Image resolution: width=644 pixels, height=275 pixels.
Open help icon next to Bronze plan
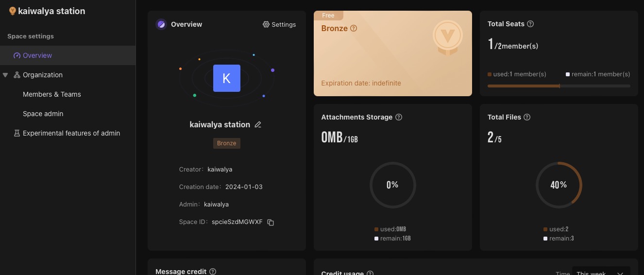354,28
